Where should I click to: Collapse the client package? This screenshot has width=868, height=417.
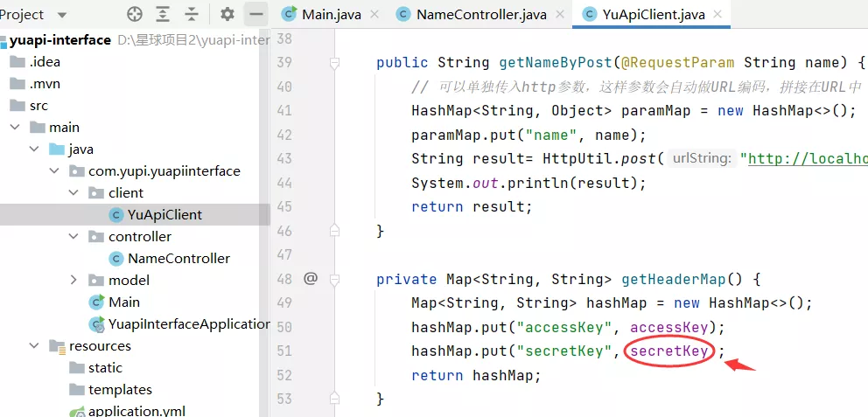[x=73, y=192]
